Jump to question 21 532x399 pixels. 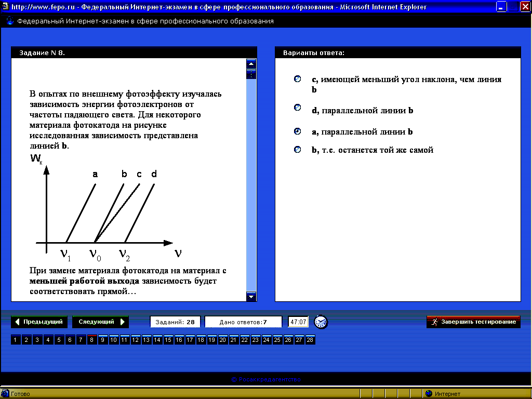233,340
